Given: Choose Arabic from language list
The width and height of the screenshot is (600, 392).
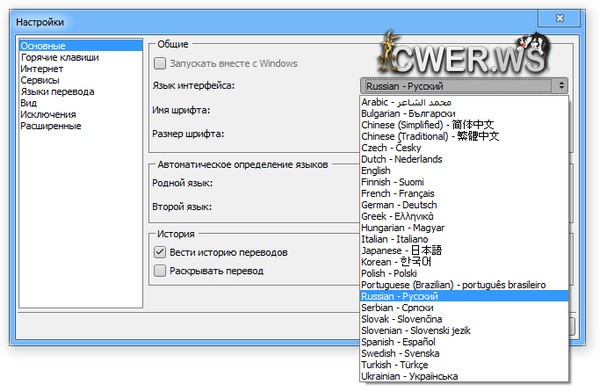Looking at the screenshot, I should coord(464,102).
